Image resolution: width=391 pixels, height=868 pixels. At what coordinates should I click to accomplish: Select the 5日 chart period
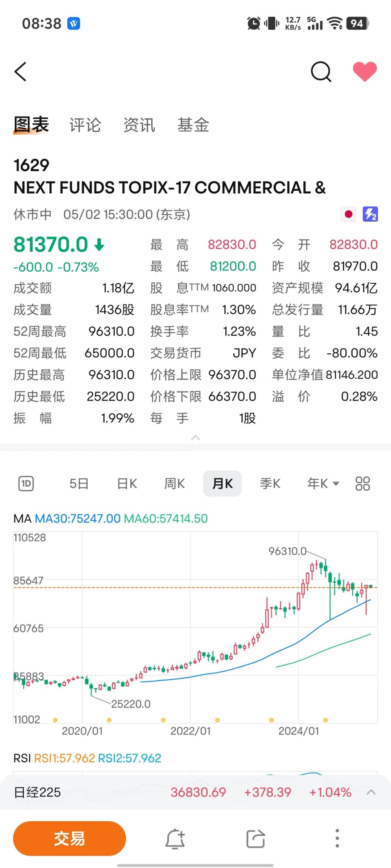(79, 484)
